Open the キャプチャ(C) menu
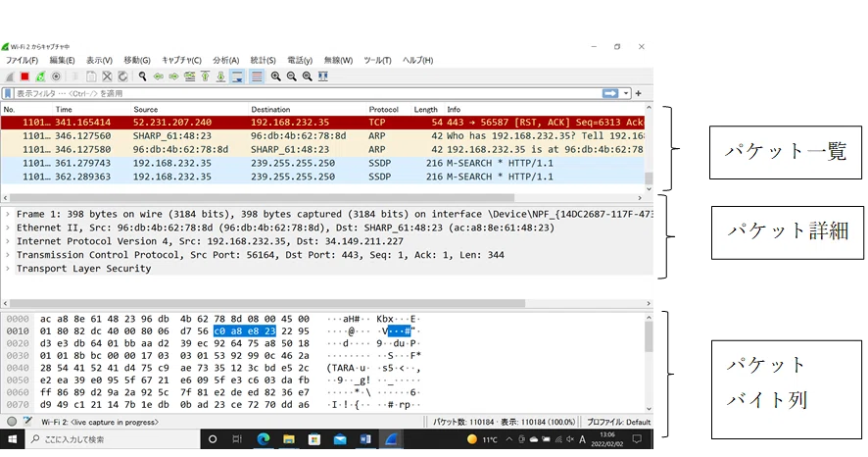868x457 pixels. click(181, 61)
